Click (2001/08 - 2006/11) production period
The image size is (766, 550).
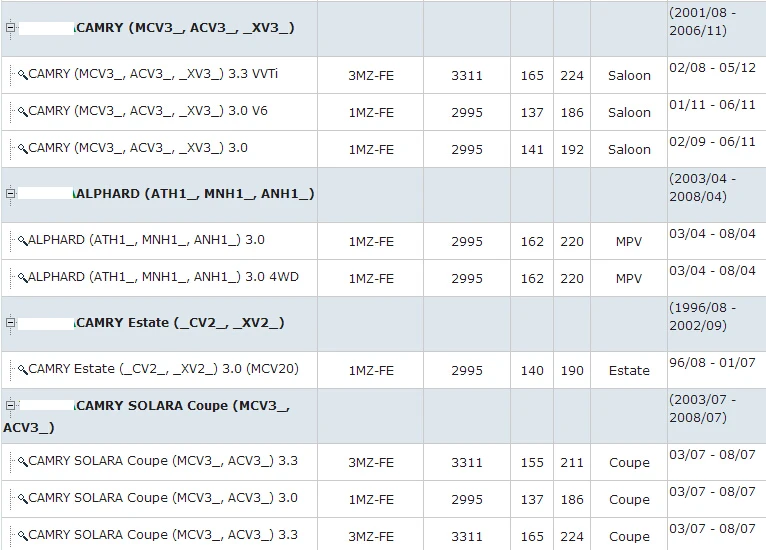click(702, 21)
